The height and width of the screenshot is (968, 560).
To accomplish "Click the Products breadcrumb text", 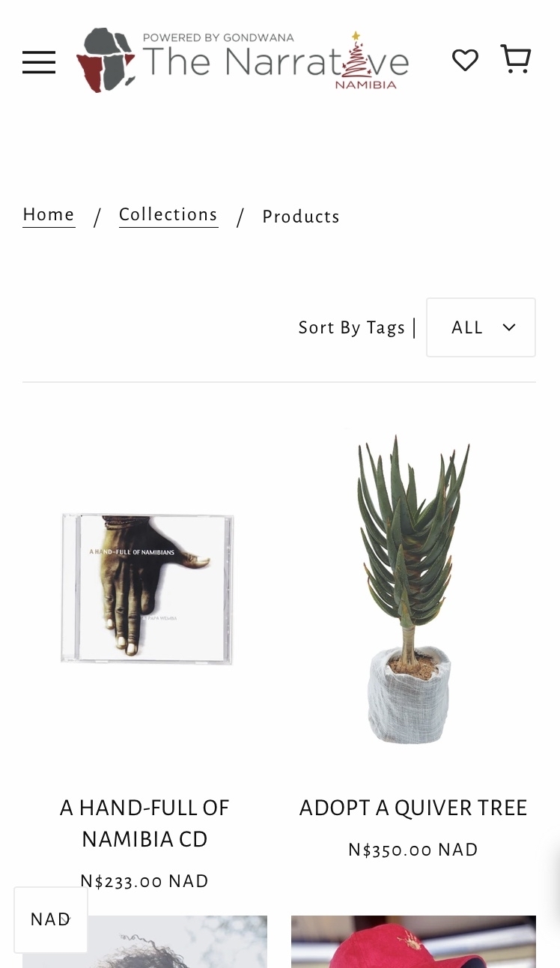I will tap(301, 217).
